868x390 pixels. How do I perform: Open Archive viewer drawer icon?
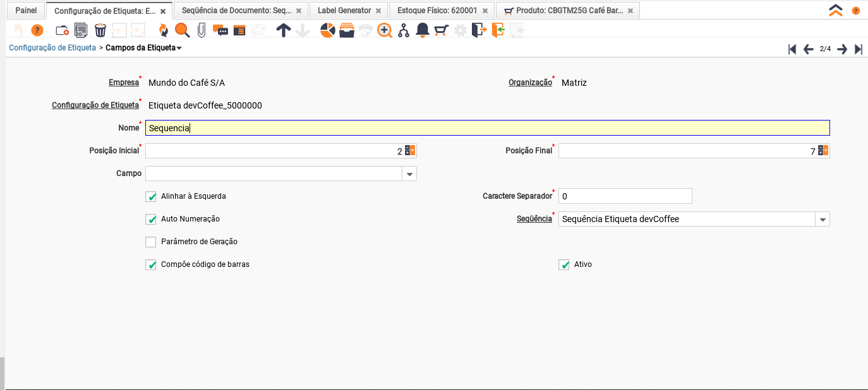point(346,30)
